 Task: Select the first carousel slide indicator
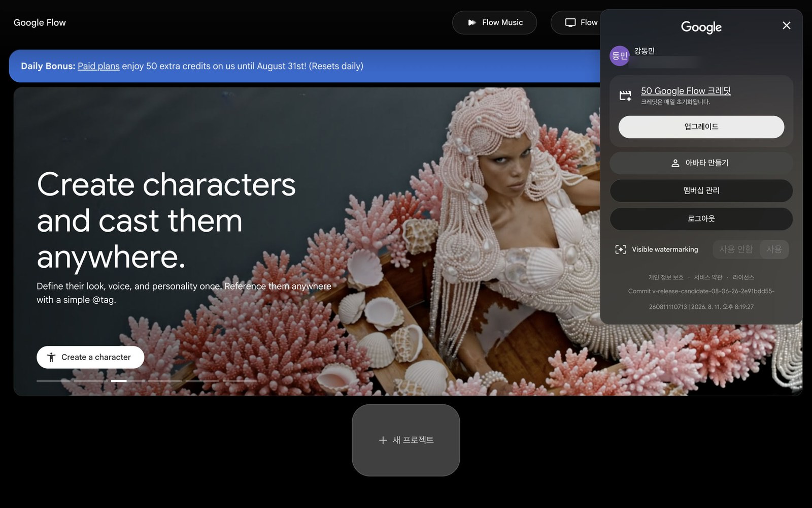tap(53, 380)
